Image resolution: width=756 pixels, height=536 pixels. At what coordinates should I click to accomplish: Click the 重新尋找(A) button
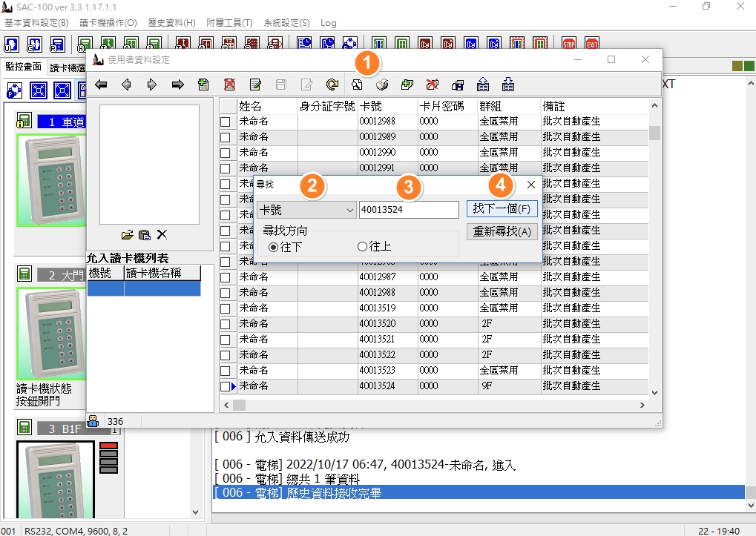click(x=502, y=231)
